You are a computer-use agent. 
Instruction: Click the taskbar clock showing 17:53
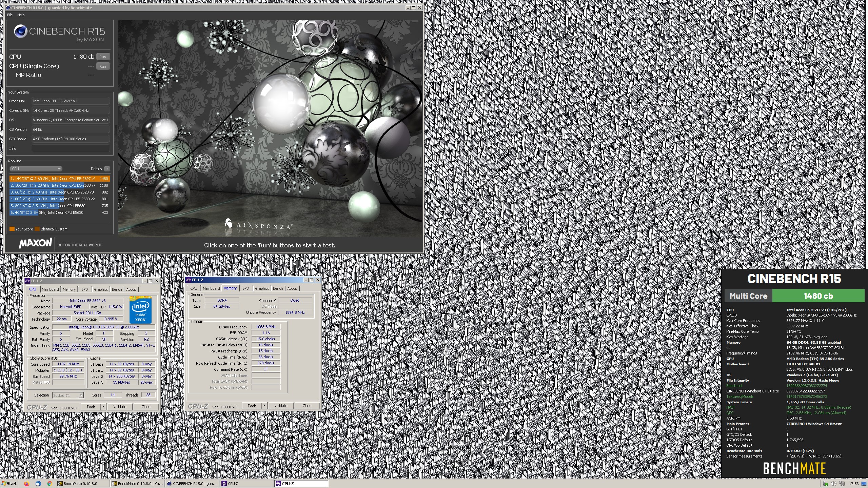854,484
